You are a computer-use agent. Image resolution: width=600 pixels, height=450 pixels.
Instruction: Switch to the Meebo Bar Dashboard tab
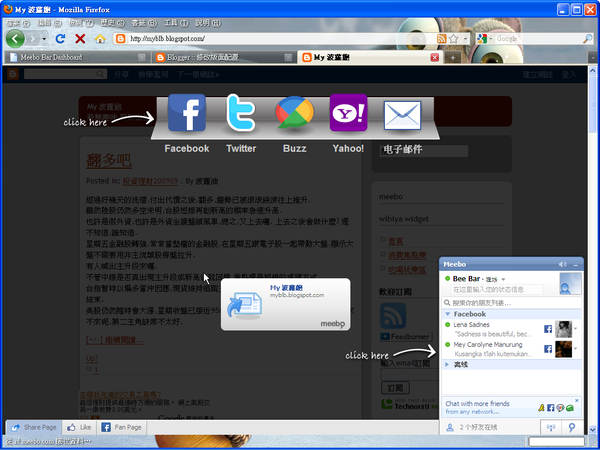[x=76, y=57]
